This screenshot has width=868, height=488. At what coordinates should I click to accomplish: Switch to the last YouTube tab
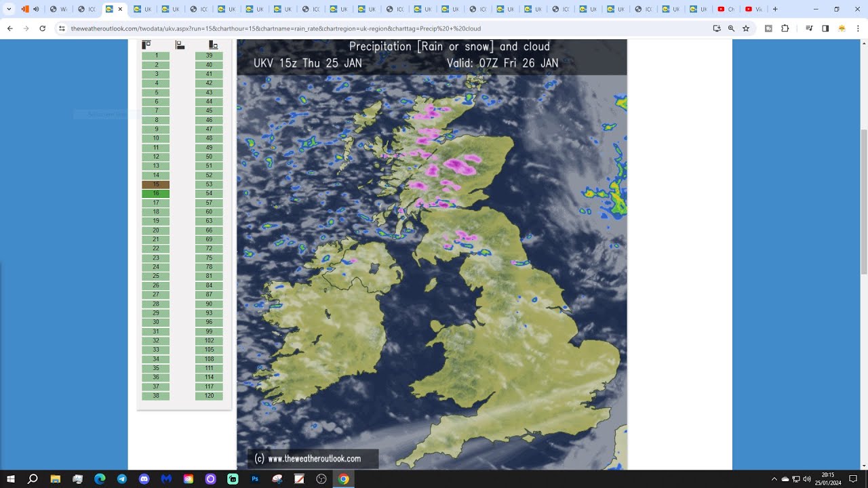pyautogui.click(x=753, y=9)
